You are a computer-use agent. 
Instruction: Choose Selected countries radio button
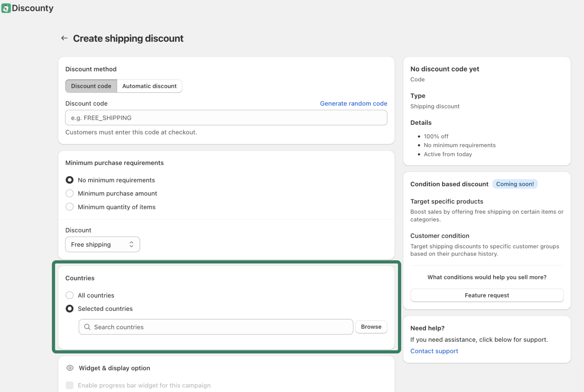(x=69, y=308)
